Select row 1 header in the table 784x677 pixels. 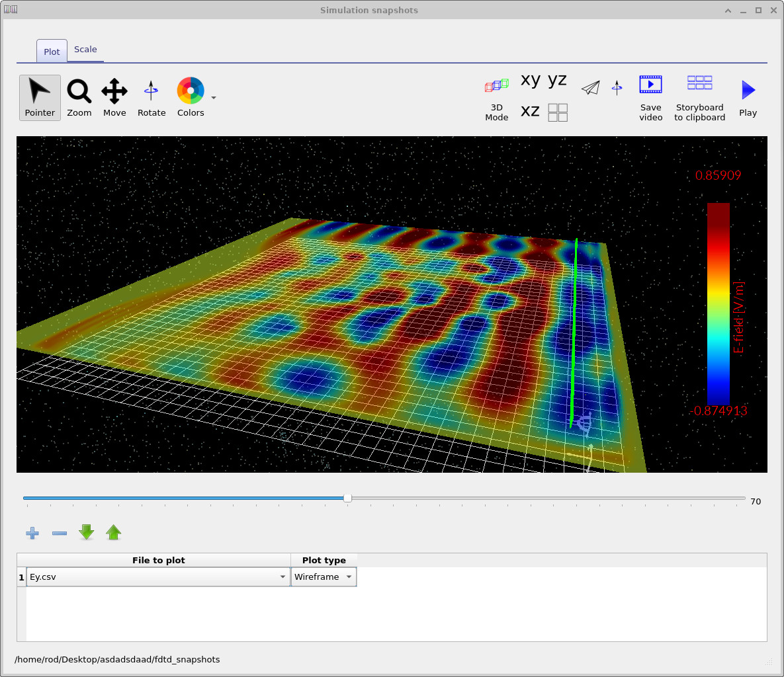coord(21,577)
